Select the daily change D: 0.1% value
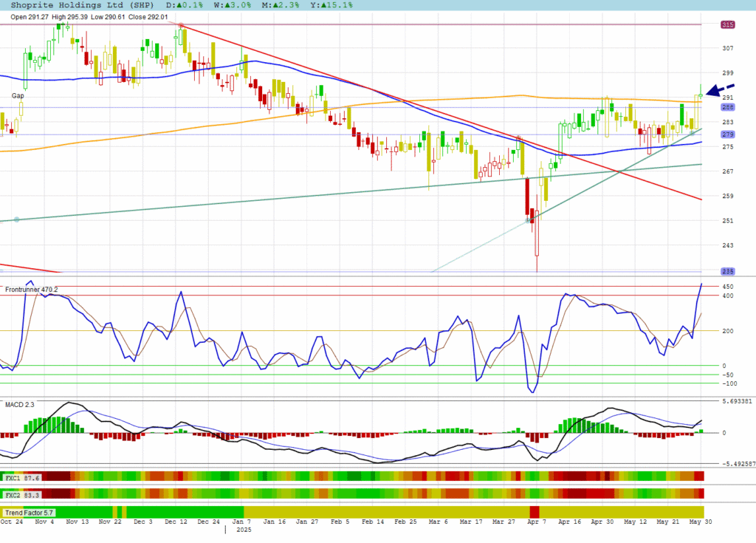This screenshot has height=543, width=756. tap(185, 5)
